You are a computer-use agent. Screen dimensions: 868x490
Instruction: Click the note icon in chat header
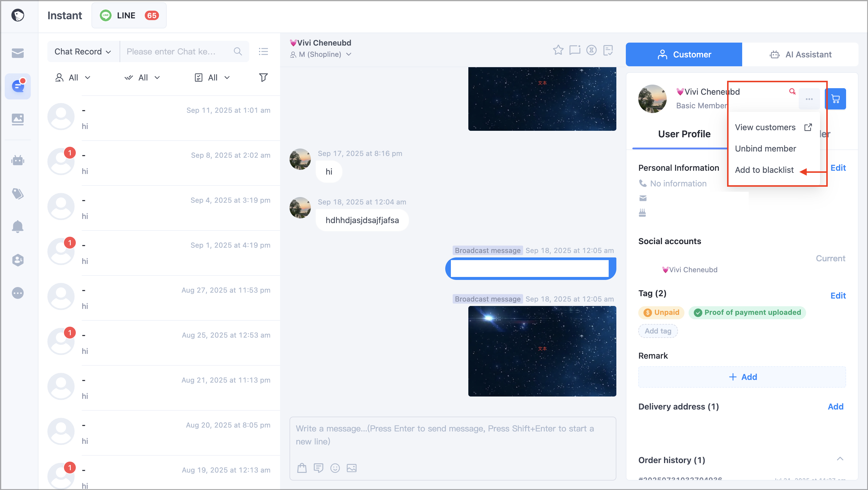click(608, 50)
